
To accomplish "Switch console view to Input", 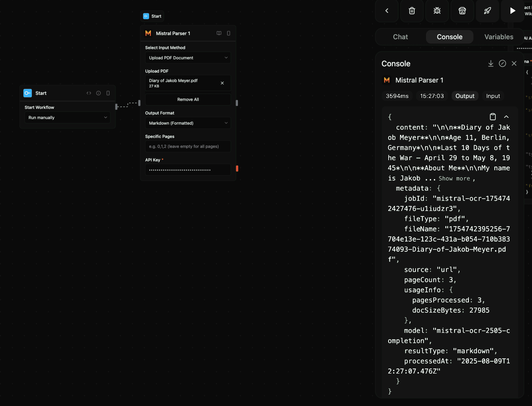I will point(493,96).
